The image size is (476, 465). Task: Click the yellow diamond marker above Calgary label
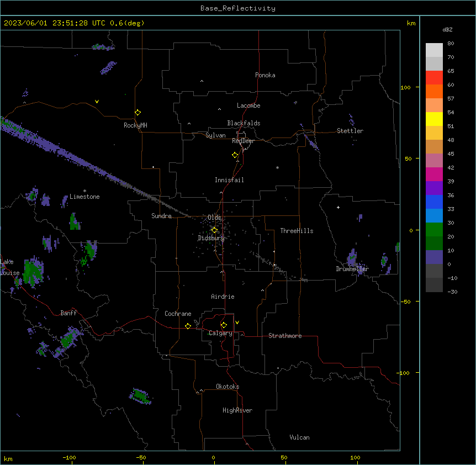(224, 325)
